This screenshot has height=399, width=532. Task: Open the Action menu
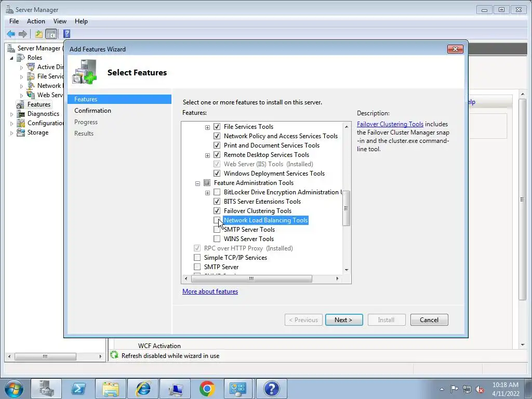click(36, 21)
